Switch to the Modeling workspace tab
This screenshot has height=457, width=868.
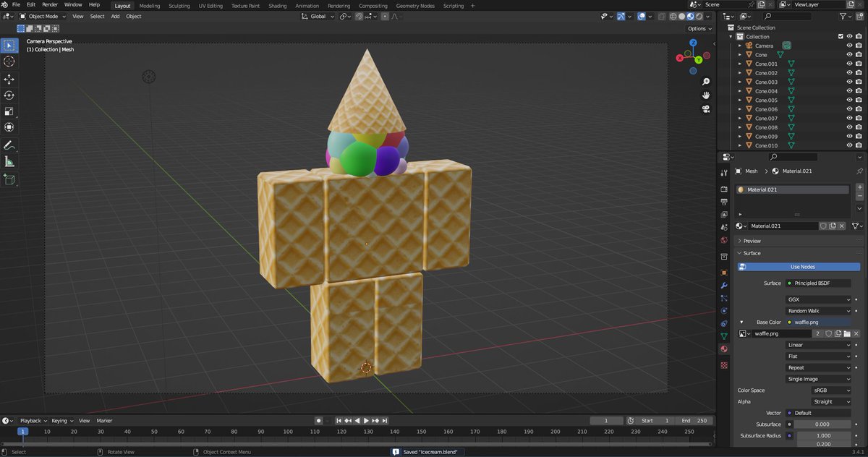tap(150, 6)
